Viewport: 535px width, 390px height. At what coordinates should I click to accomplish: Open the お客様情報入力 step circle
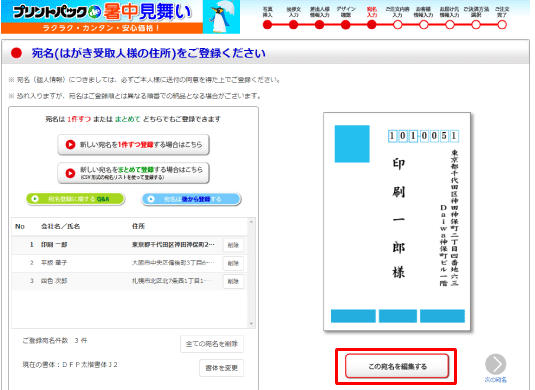point(424,25)
